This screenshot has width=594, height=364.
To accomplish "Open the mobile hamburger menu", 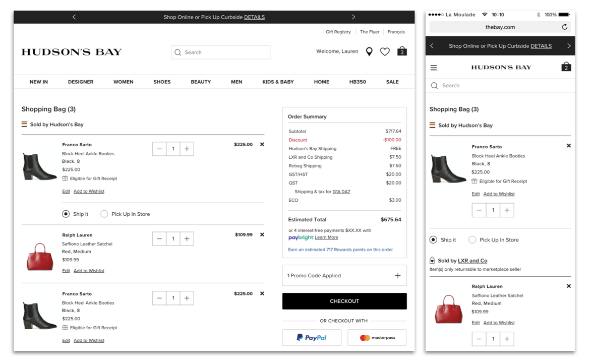I will pyautogui.click(x=434, y=68).
